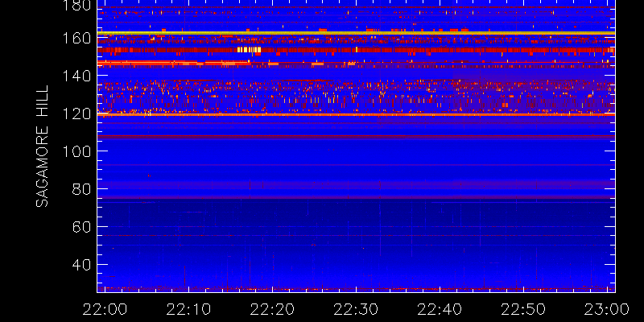This screenshot has width=644, height=322.
Task: Click the 22:00 time axis label
Action: pos(105,309)
